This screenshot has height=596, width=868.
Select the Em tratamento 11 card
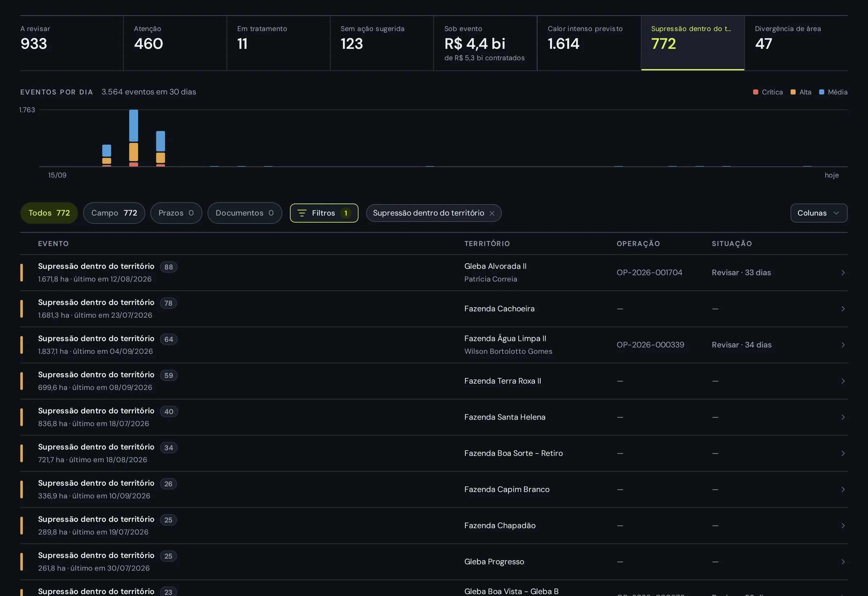tap(278, 43)
